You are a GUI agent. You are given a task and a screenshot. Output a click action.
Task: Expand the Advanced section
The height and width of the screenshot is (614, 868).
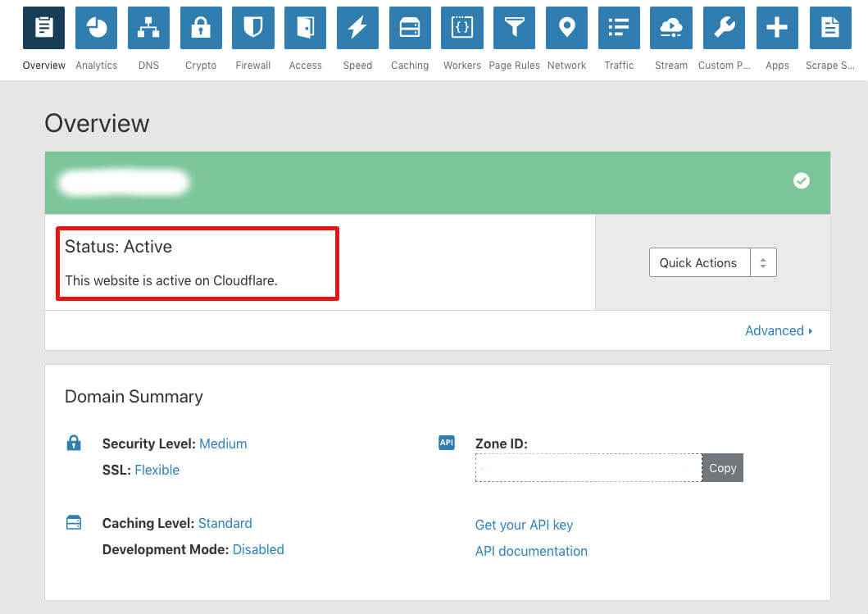tap(779, 330)
